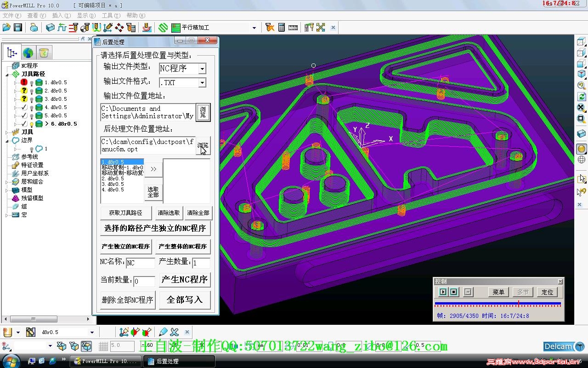Click the 产生NC程序 button
Screen dimensions: 588x368
point(185,280)
